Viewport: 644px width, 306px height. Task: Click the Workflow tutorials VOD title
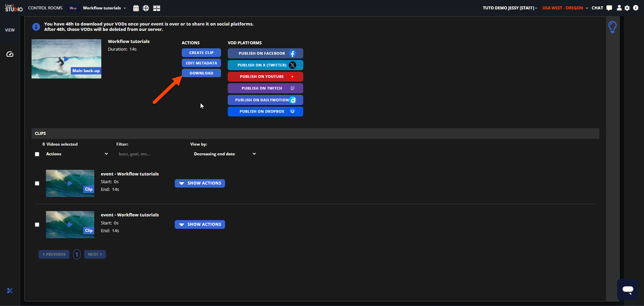click(x=129, y=42)
